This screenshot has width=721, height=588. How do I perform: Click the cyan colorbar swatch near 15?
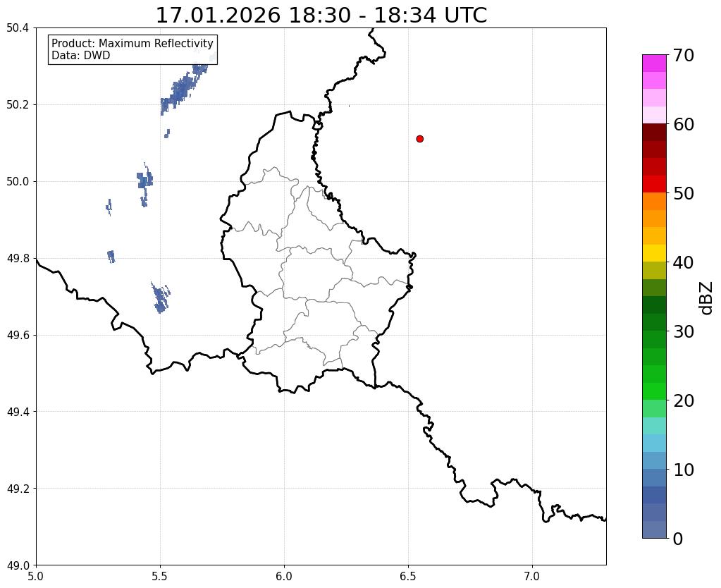pos(654,426)
